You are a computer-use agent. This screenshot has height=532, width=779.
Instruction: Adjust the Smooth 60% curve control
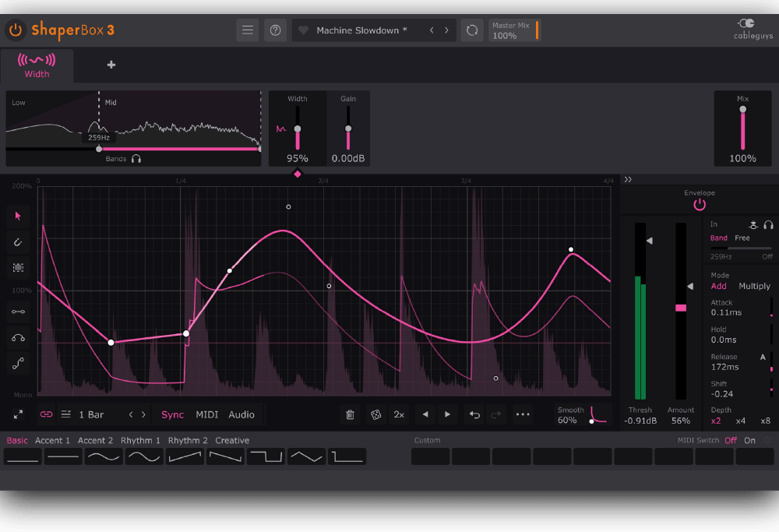pyautogui.click(x=582, y=414)
